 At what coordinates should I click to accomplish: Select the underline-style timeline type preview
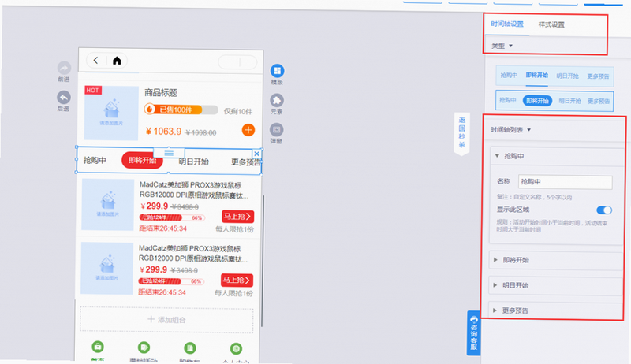click(554, 76)
